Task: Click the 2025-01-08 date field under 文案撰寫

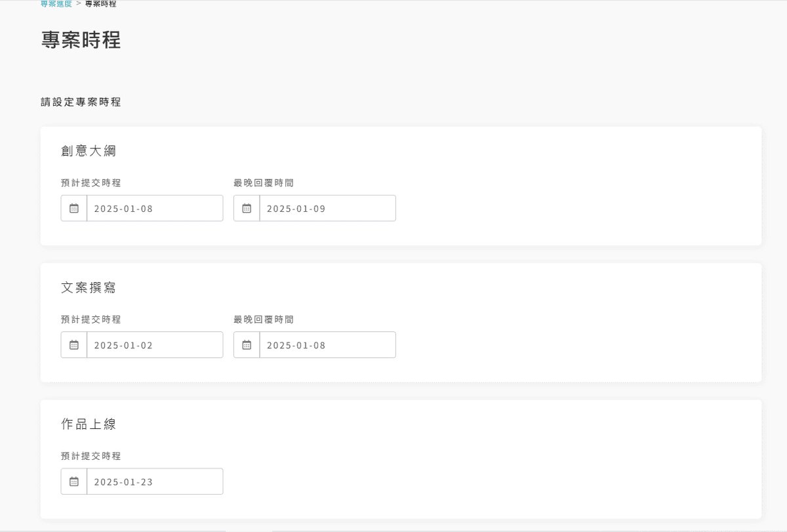Action: [327, 345]
